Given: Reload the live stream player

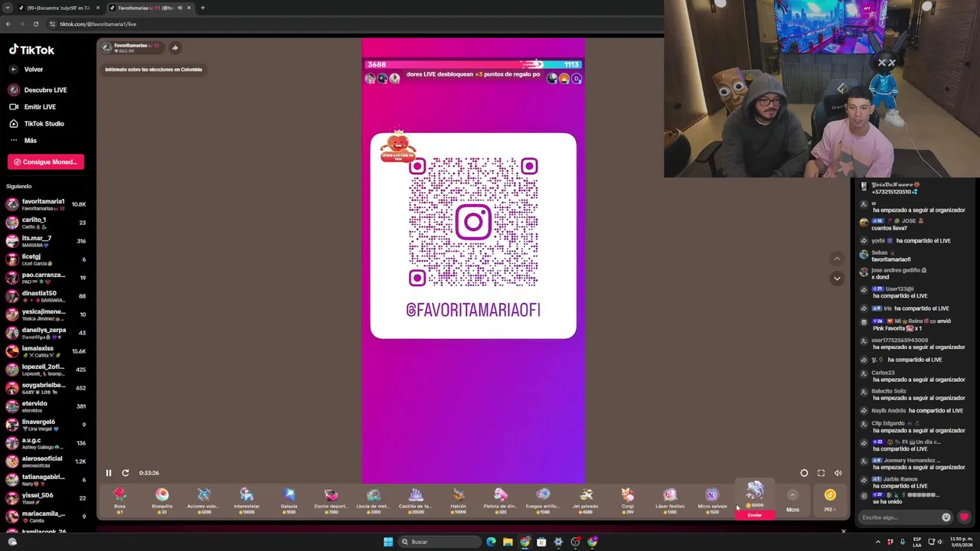Looking at the screenshot, I should 126,473.
